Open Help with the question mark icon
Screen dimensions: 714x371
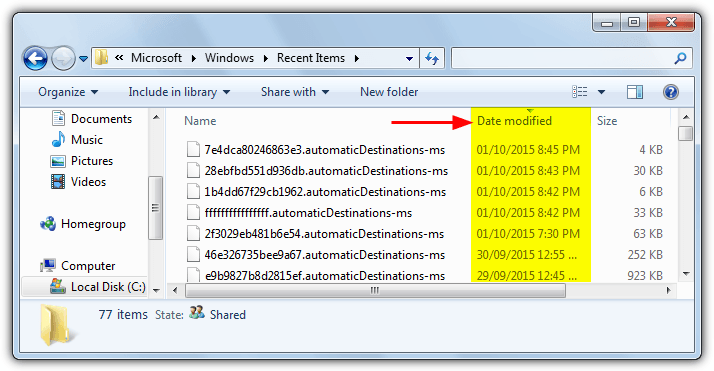click(x=670, y=92)
